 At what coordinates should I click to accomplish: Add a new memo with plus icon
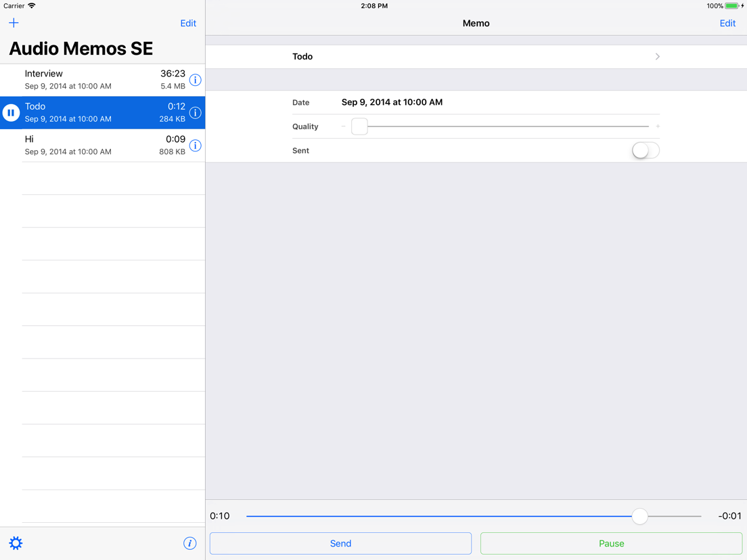coord(14,23)
